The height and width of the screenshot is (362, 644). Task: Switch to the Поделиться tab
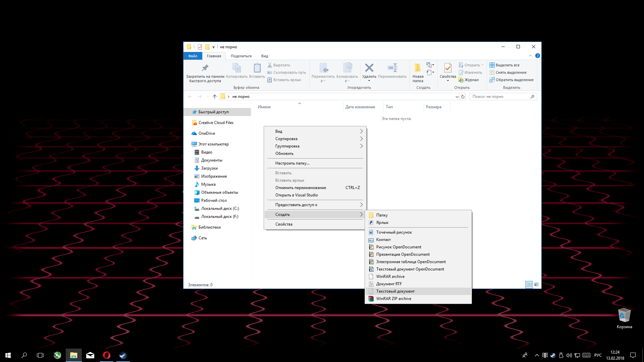pos(241,56)
